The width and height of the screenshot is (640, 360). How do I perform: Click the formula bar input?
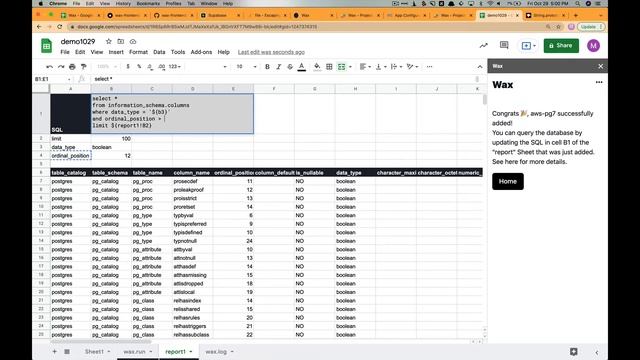[x=284, y=79]
